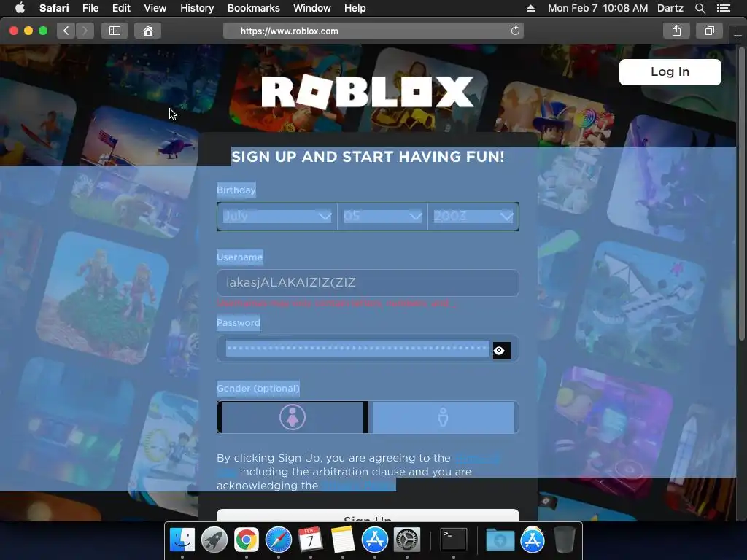Open the Share menu in Safari
Viewport: 747px width, 560px height.
click(676, 31)
